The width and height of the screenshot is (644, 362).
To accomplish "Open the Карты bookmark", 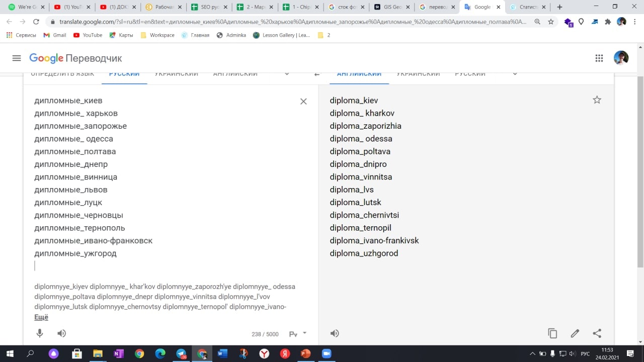I will (121, 35).
